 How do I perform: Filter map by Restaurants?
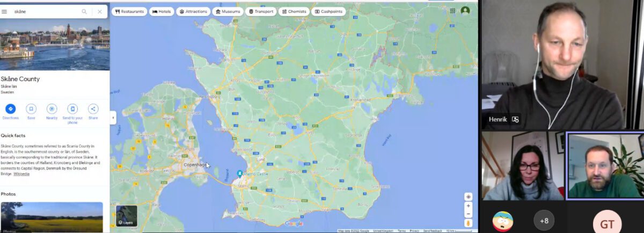[x=129, y=11]
